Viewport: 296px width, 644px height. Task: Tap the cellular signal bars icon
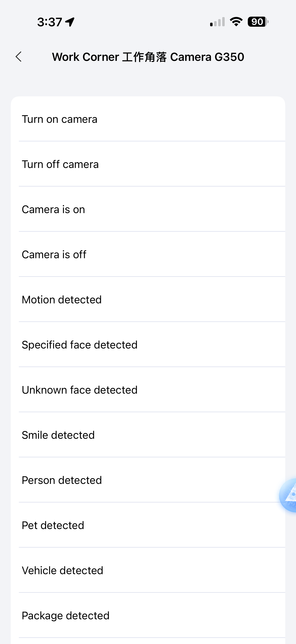pos(217,22)
